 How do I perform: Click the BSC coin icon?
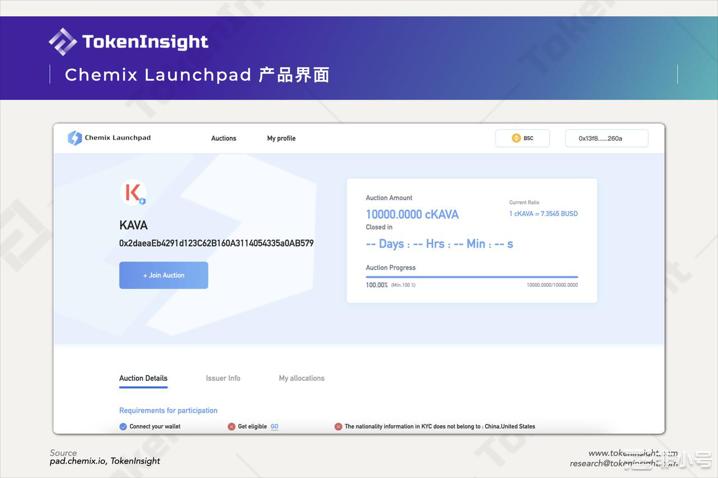[x=516, y=138]
